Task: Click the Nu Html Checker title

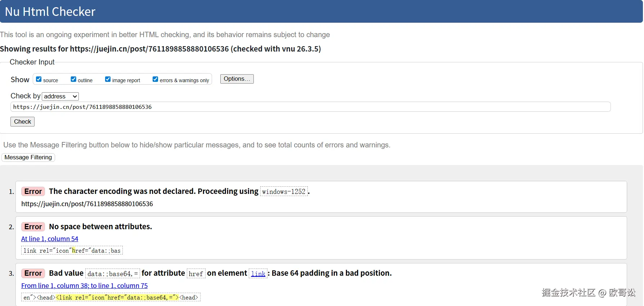Action: pos(50,12)
